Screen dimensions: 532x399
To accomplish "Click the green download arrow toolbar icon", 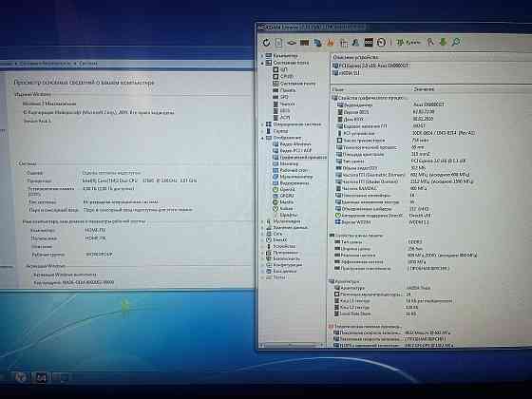I will point(443,42).
